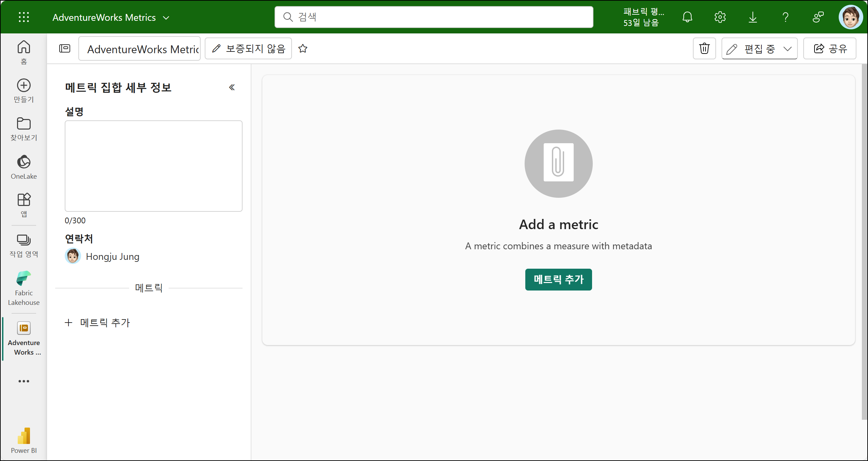Click + 메트릭 추가 in the details panel
Viewport: 868px width, 461px height.
click(97, 322)
